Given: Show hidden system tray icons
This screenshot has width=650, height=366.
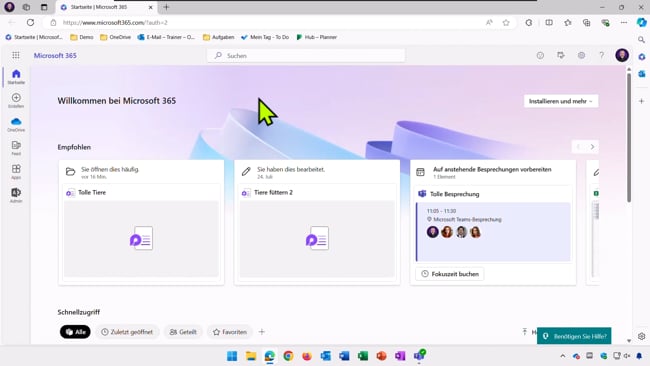Looking at the screenshot, I should coord(563,356).
